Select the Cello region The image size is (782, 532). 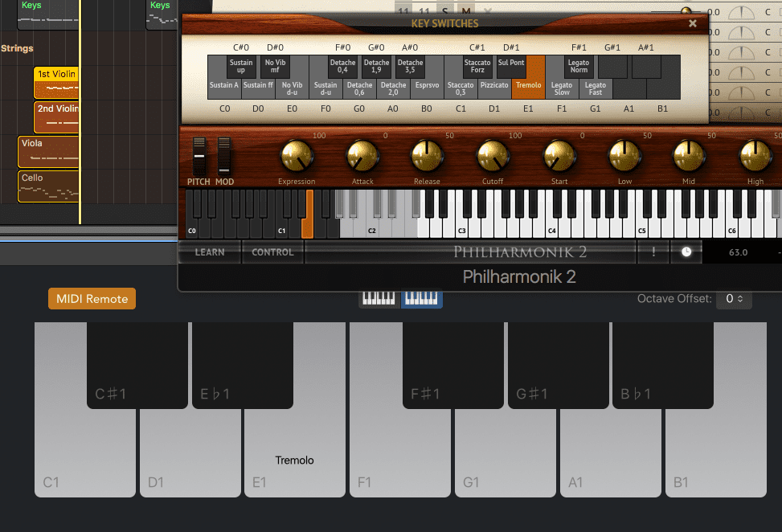click(x=48, y=186)
